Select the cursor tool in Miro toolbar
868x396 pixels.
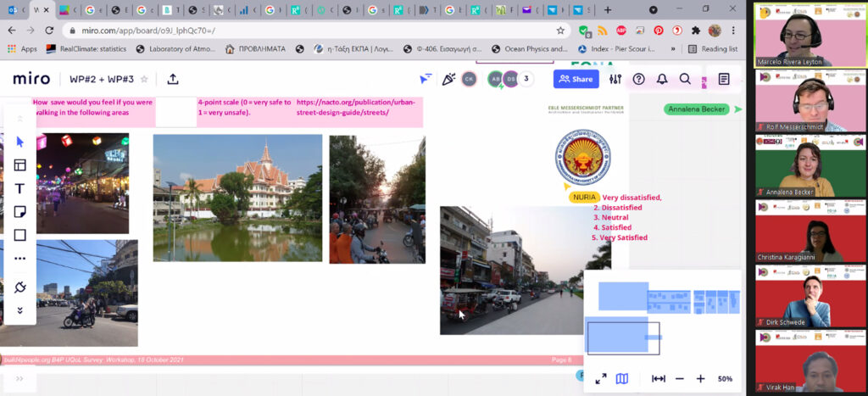[x=20, y=142]
